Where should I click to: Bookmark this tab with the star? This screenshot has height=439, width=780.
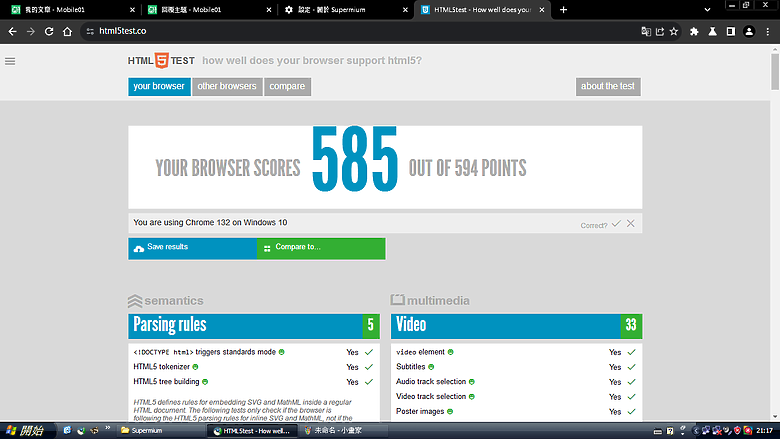pyautogui.click(x=674, y=31)
